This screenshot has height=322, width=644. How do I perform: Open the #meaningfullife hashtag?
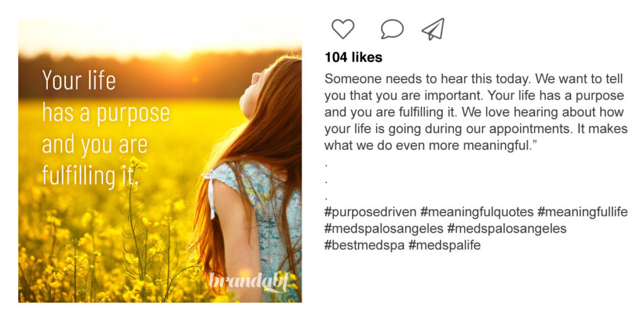582,213
